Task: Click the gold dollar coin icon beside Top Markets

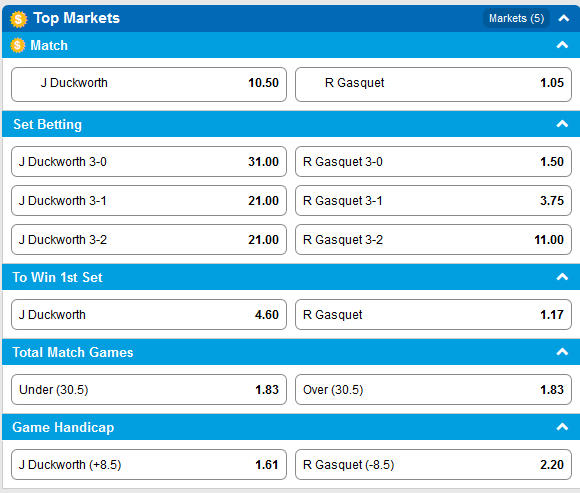Action: [x=18, y=19]
